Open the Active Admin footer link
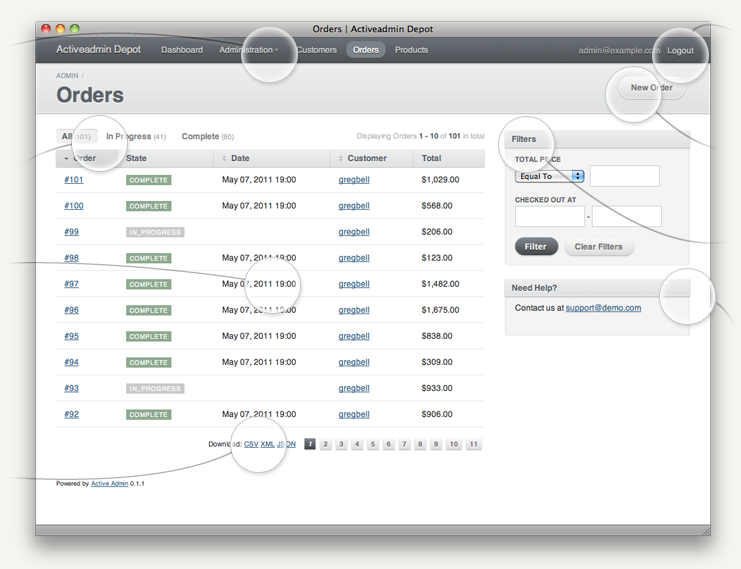 [109, 483]
